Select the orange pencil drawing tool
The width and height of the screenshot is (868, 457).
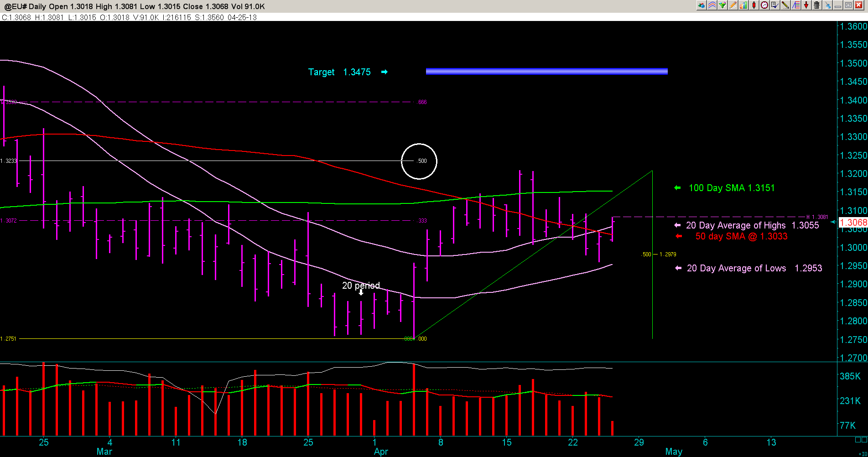(733, 5)
